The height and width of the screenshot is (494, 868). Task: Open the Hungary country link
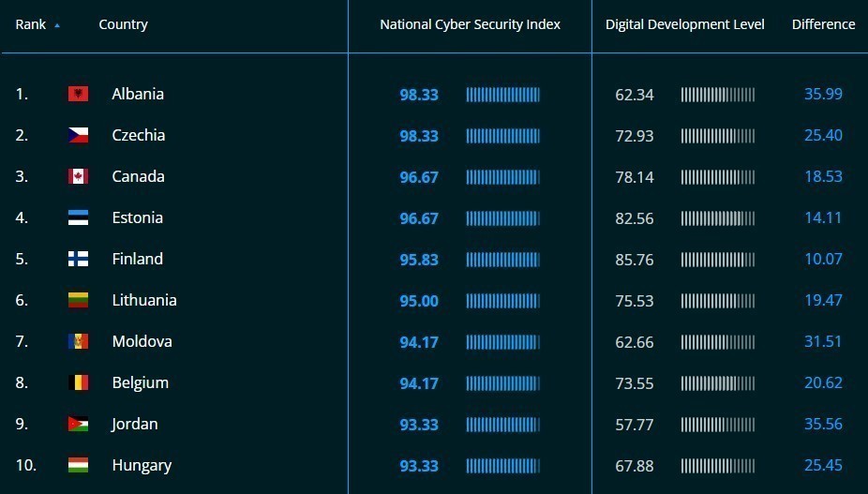(142, 465)
